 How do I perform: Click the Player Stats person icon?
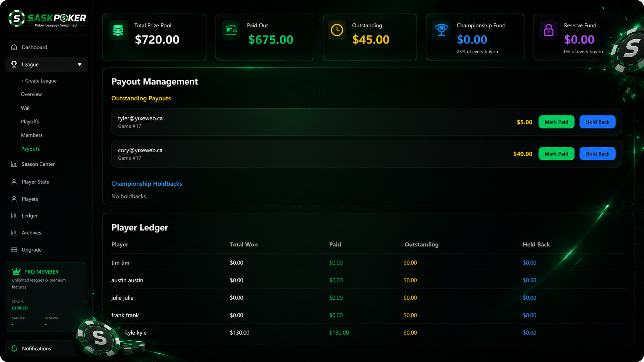pos(14,182)
